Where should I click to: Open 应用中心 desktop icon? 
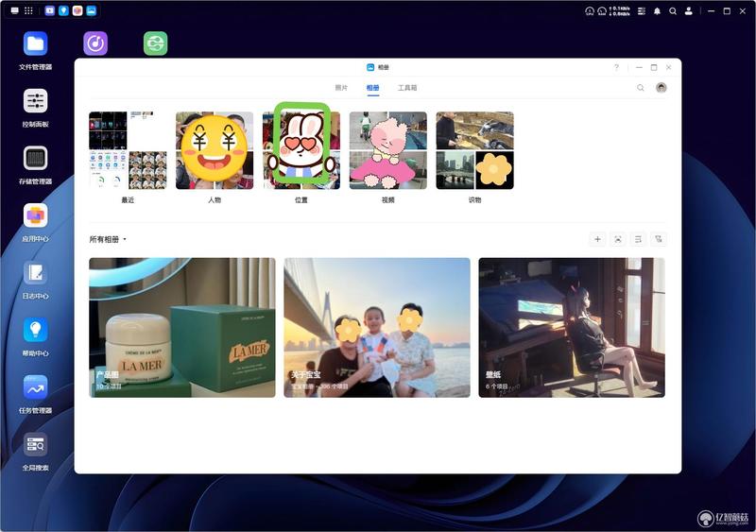[35, 215]
